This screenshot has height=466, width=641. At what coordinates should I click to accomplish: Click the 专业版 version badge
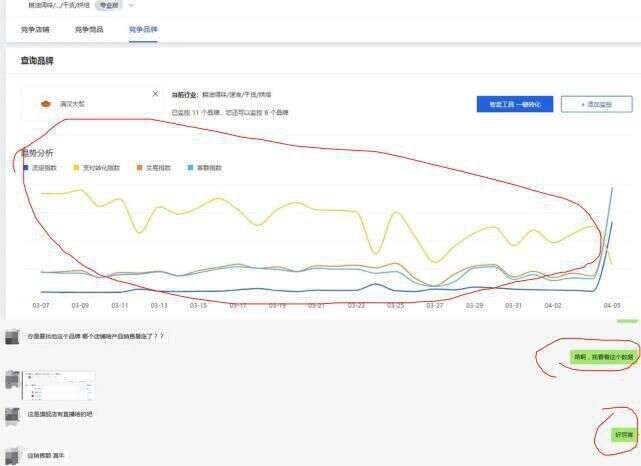109,5
